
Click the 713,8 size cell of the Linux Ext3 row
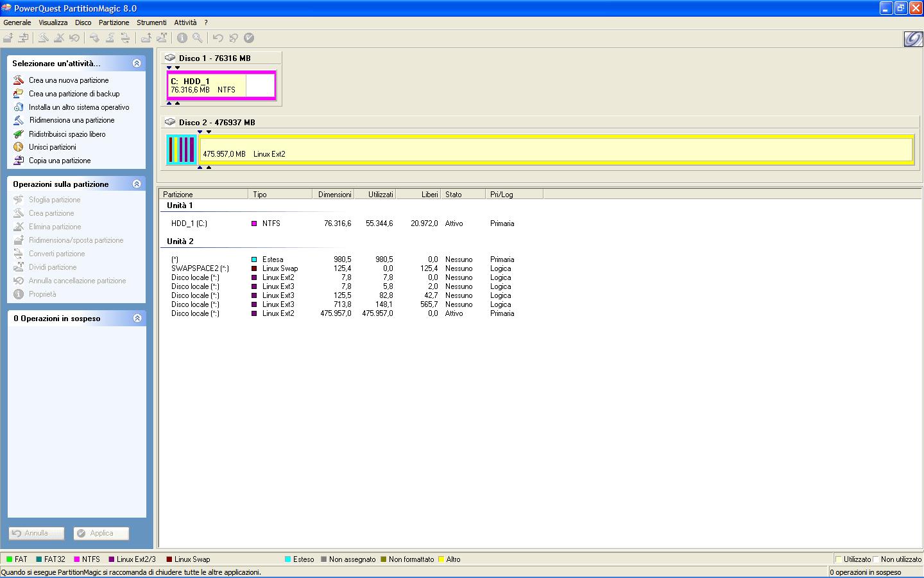point(342,304)
